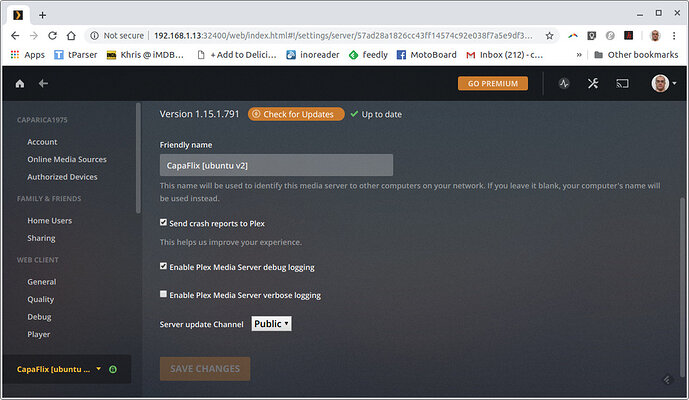Open the Chrome three-dot menu
The height and width of the screenshot is (400, 689).
pos(674,36)
